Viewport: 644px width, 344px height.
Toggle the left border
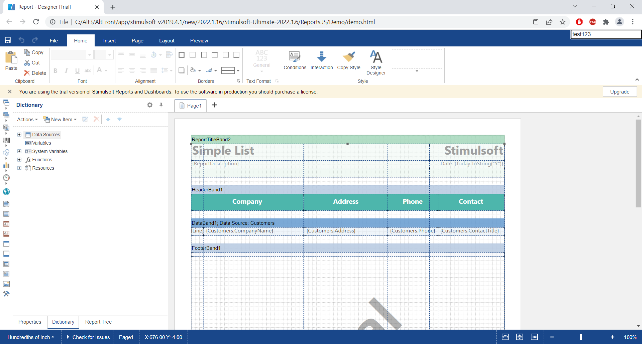[x=204, y=55]
